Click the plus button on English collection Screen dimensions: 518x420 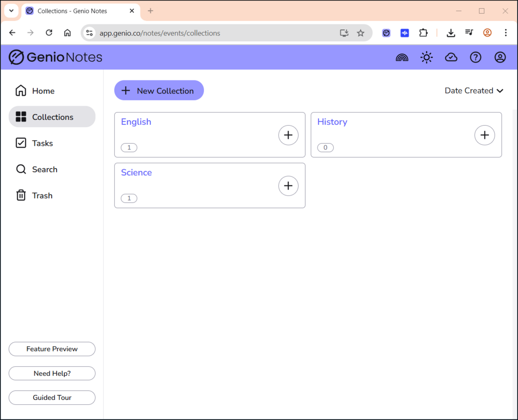[288, 135]
